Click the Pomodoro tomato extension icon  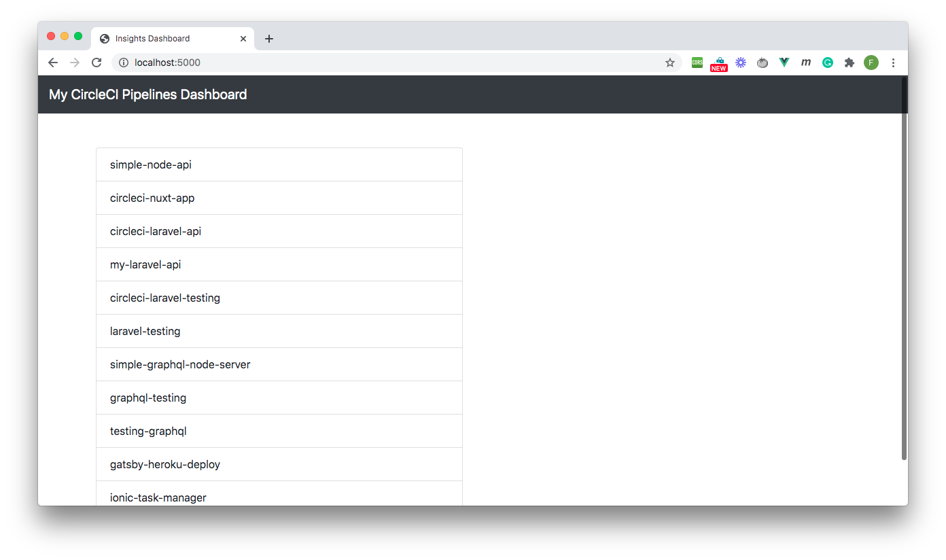point(762,62)
